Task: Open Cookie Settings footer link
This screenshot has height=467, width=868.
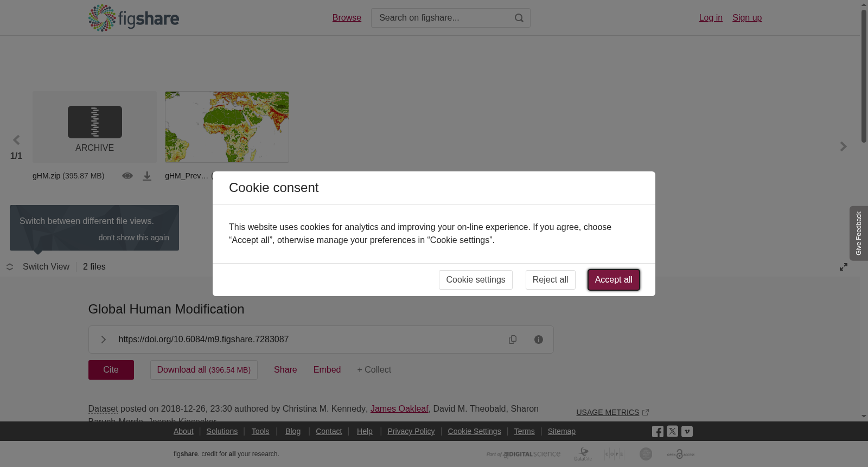Action: pos(475,431)
